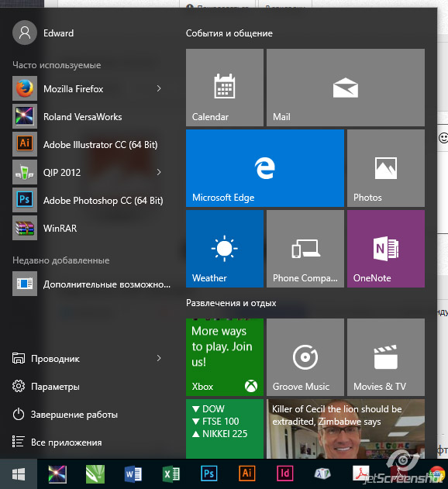
Task: Launch the Microsoft Edge tile
Action: point(265,168)
